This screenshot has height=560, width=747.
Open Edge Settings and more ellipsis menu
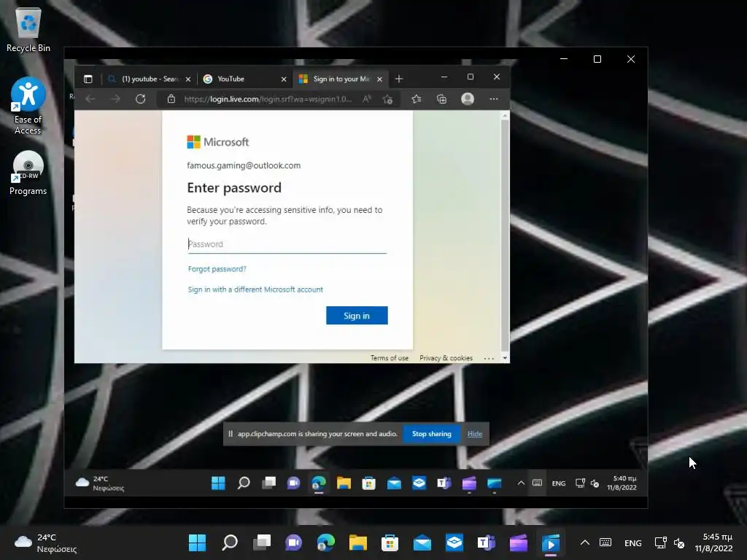click(494, 99)
